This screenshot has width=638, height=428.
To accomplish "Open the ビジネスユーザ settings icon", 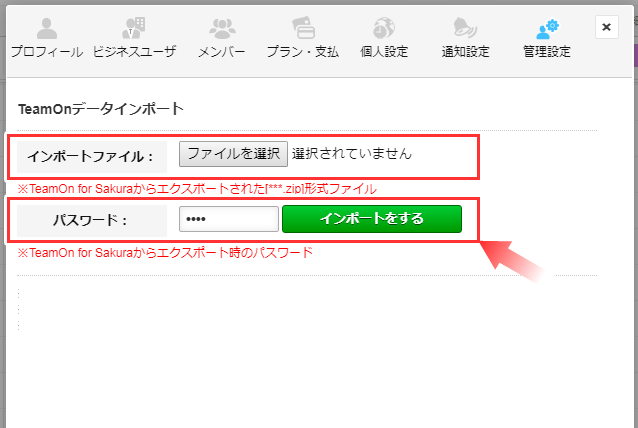I will pos(134,28).
